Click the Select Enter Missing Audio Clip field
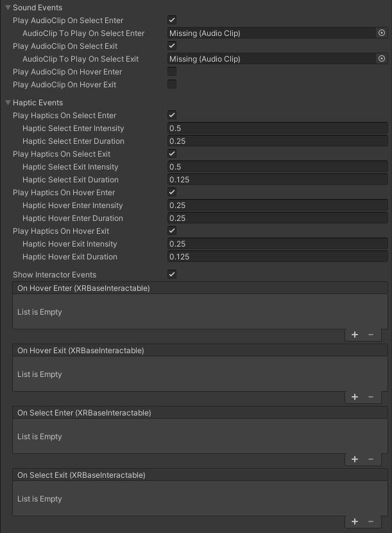392x533 pixels. click(271, 33)
